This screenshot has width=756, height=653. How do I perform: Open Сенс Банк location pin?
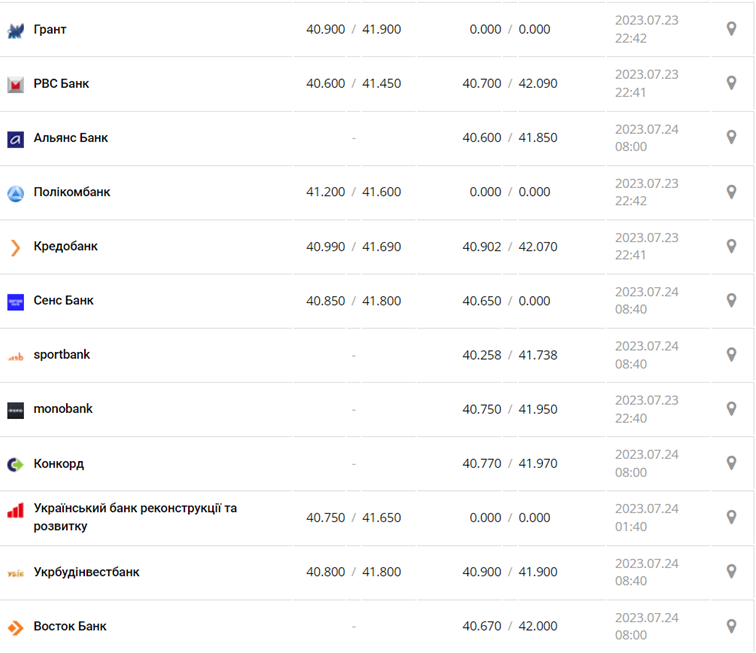coord(731,300)
